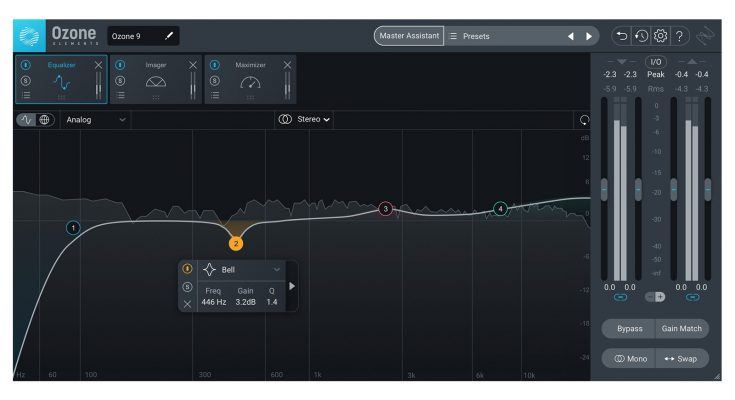Image resolution: width=735 pixels, height=400 pixels.
Task: Select EQ node 3 on the curve
Action: point(385,209)
